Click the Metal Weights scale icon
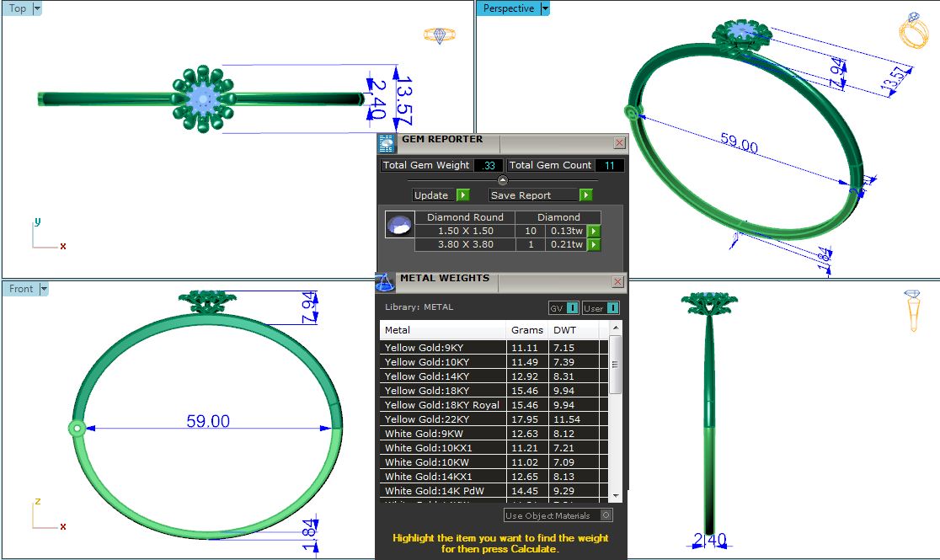 [x=385, y=281]
